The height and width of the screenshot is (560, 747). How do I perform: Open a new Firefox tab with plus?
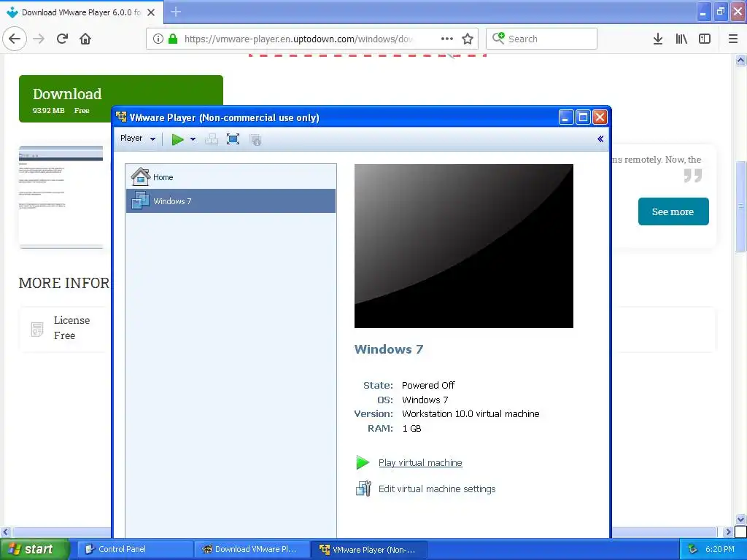176,12
